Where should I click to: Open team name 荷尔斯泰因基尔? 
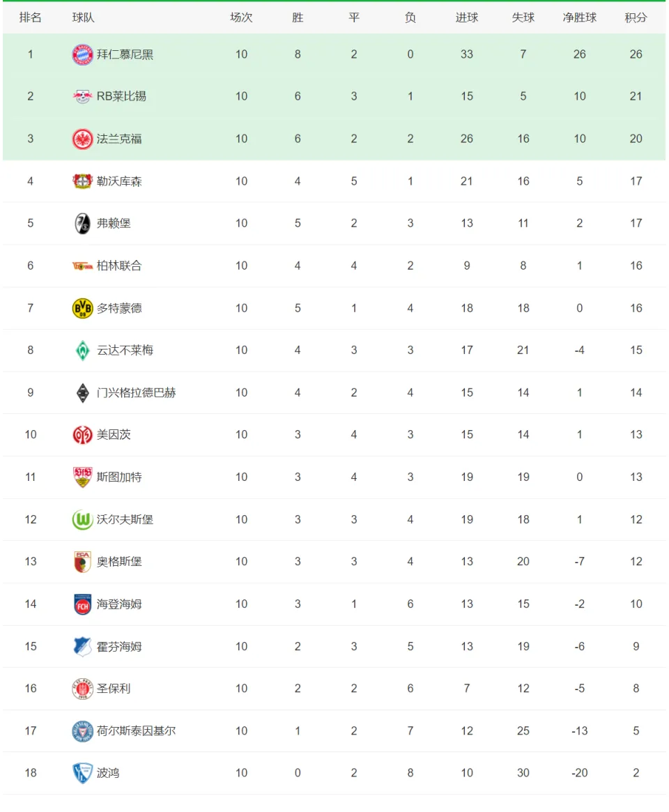[x=136, y=730]
